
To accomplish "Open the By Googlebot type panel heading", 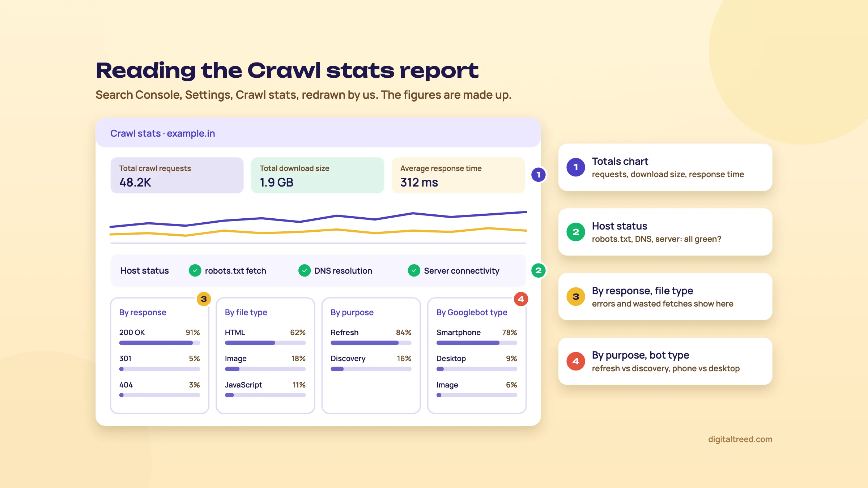I will (472, 312).
